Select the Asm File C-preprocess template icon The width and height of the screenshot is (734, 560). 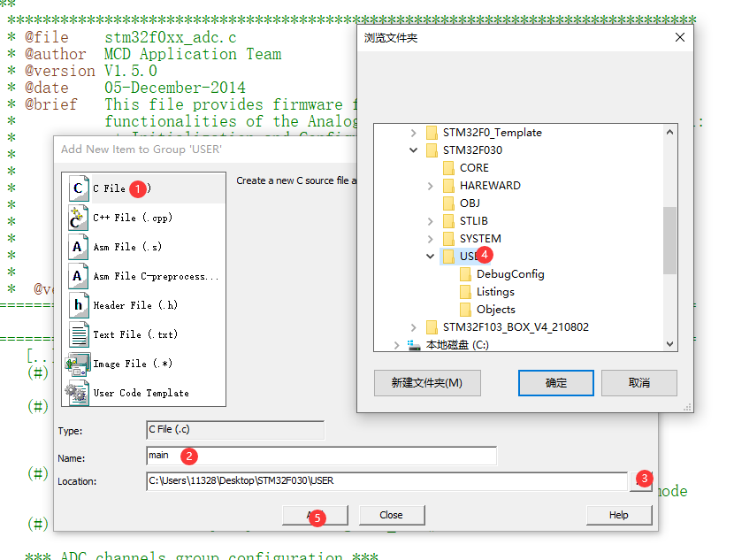(x=78, y=275)
